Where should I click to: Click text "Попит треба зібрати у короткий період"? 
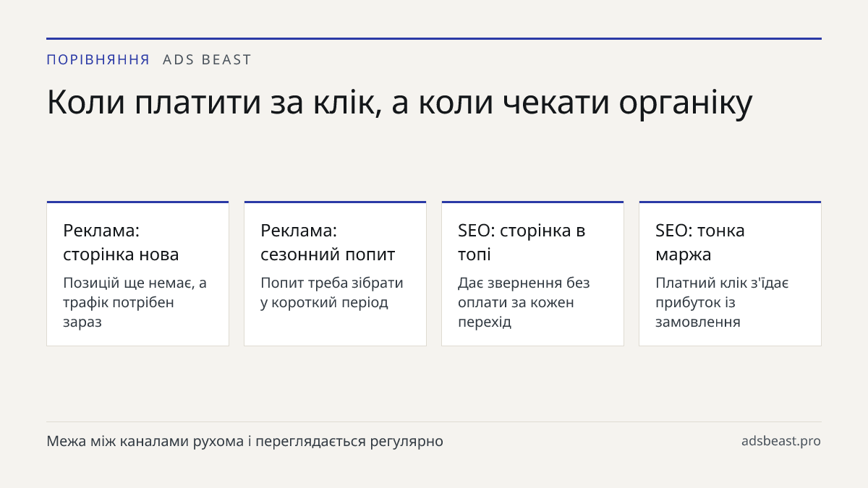pyautogui.click(x=332, y=292)
